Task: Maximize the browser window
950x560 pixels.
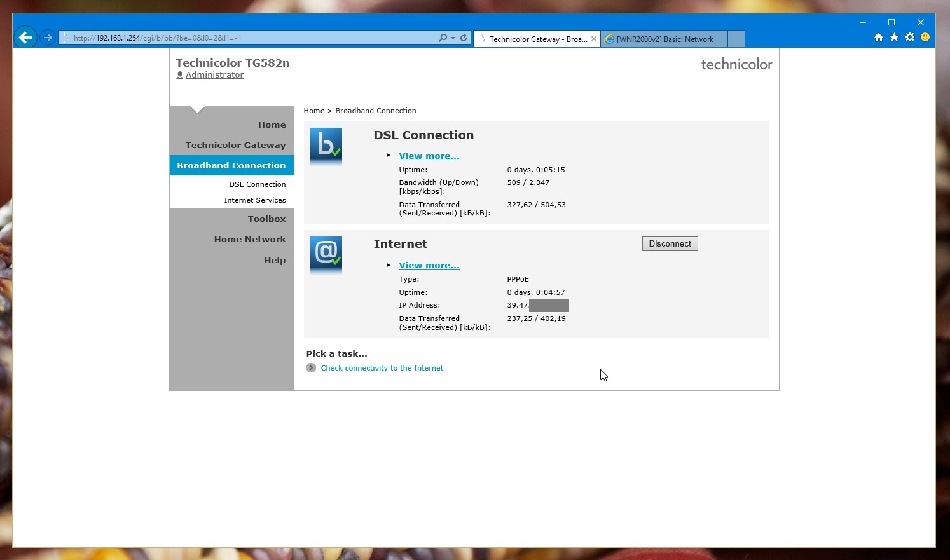Action: click(891, 22)
